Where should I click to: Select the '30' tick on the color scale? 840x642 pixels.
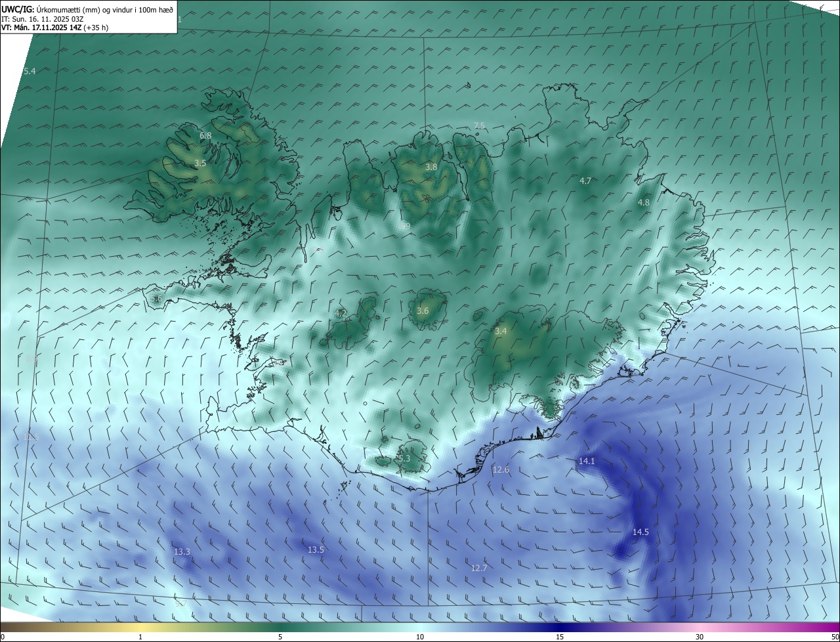[x=700, y=637]
